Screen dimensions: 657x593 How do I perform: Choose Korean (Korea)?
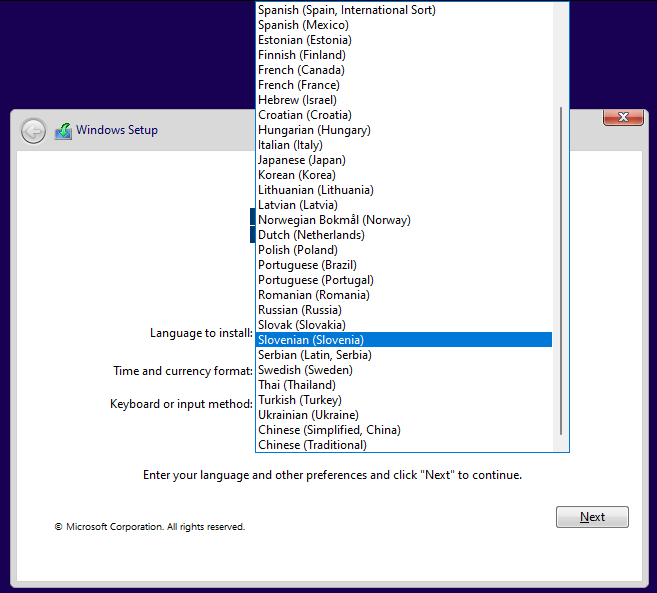[404, 175]
